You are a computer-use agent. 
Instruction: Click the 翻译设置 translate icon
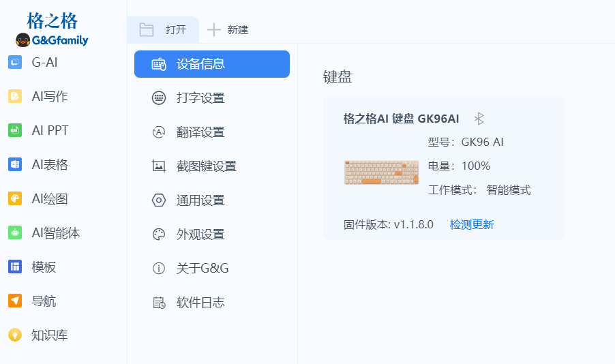pos(159,132)
